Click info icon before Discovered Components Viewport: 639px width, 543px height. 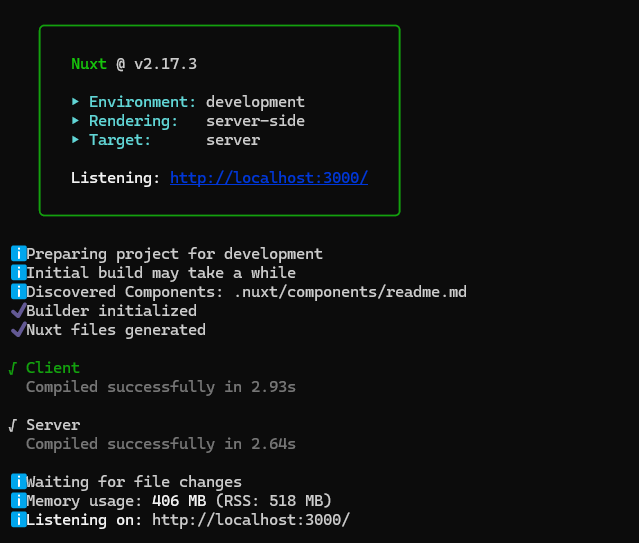click(x=17, y=292)
